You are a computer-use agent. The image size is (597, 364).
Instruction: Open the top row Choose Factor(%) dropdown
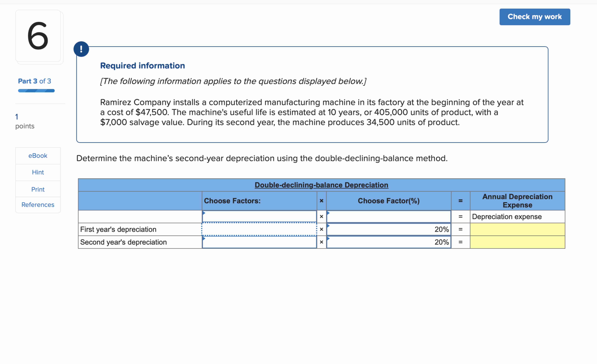tap(388, 216)
